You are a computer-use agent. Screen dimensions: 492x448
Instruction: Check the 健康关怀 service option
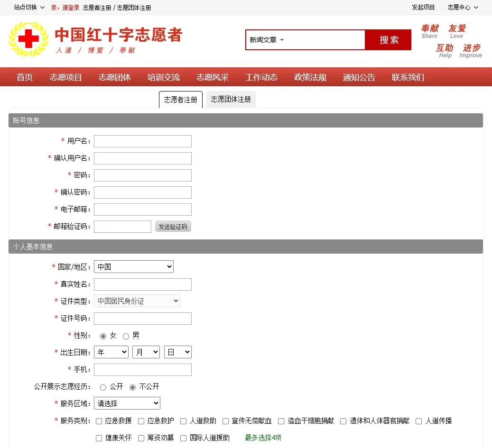point(98,438)
